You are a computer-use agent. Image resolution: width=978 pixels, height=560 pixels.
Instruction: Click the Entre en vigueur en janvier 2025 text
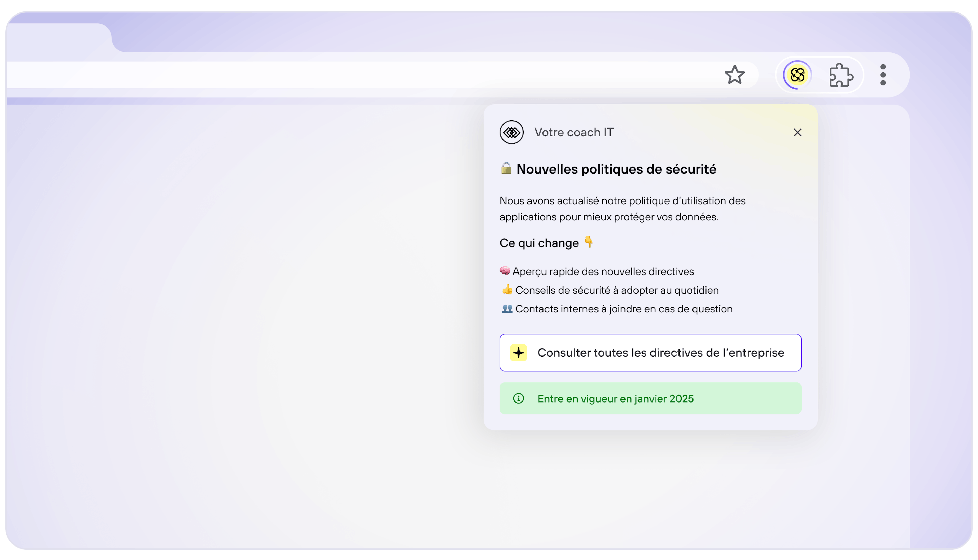(x=615, y=398)
